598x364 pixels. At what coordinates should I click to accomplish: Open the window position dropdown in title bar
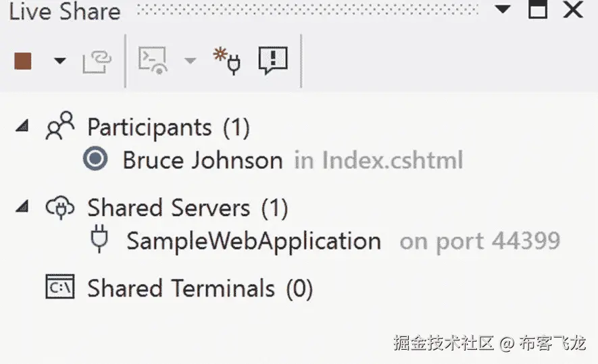[503, 10]
